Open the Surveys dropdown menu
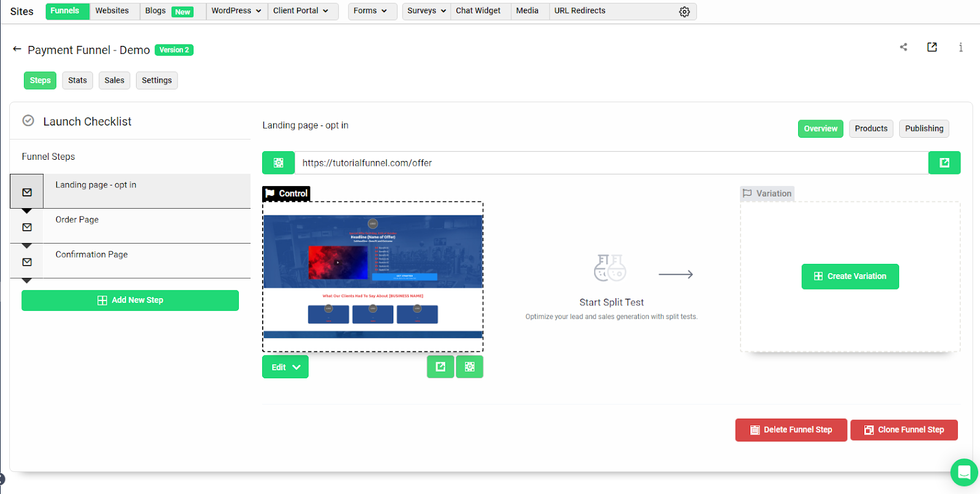The height and width of the screenshot is (494, 980). (x=426, y=11)
